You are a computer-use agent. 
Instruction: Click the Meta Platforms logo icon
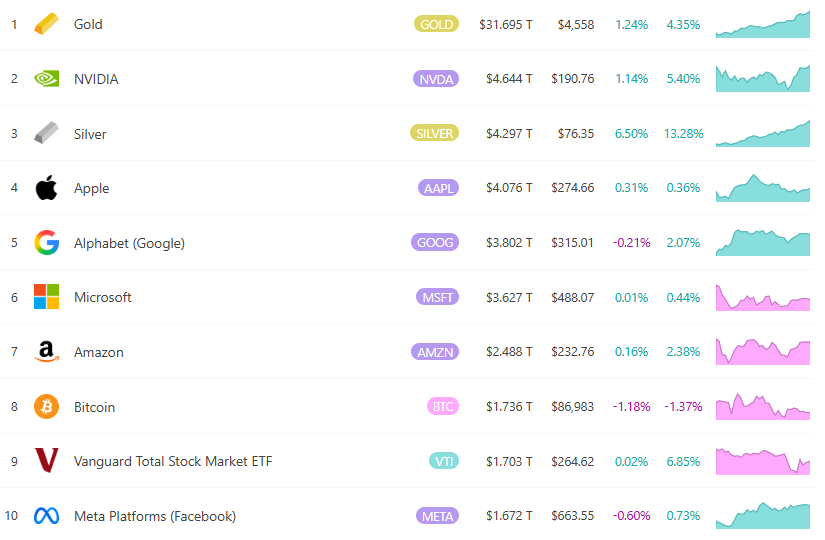[46, 516]
